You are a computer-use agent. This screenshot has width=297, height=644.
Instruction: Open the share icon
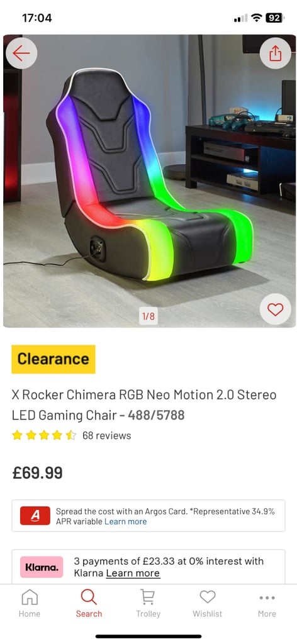pyautogui.click(x=275, y=53)
